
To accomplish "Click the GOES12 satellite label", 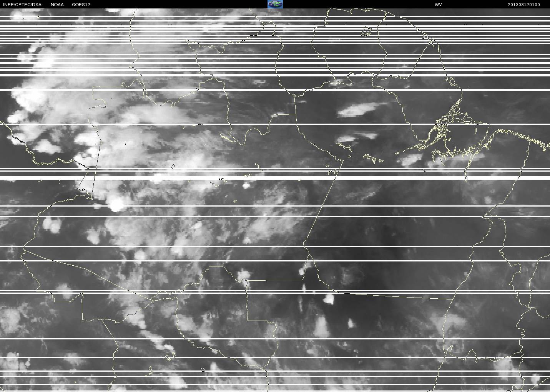I will point(81,5).
